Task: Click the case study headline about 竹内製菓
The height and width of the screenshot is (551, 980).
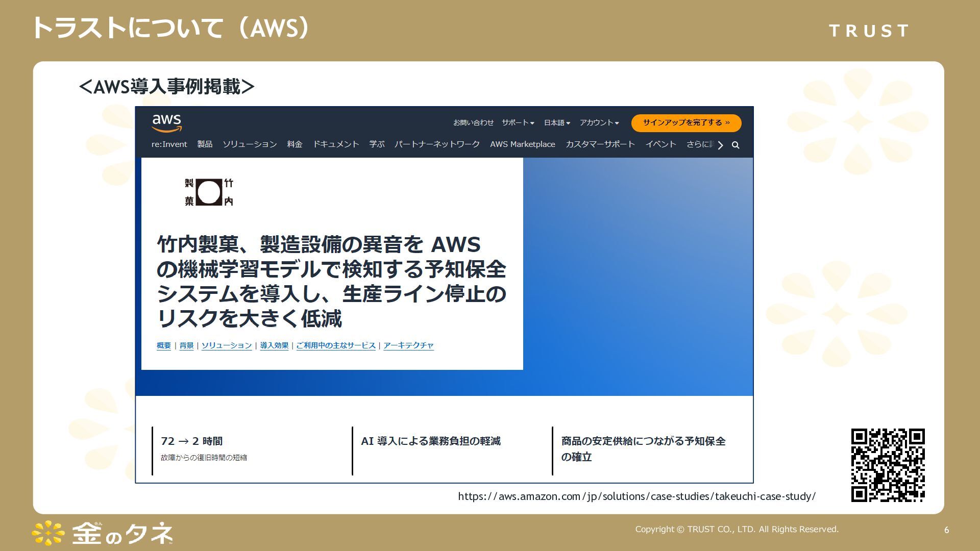Action: pyautogui.click(x=331, y=281)
